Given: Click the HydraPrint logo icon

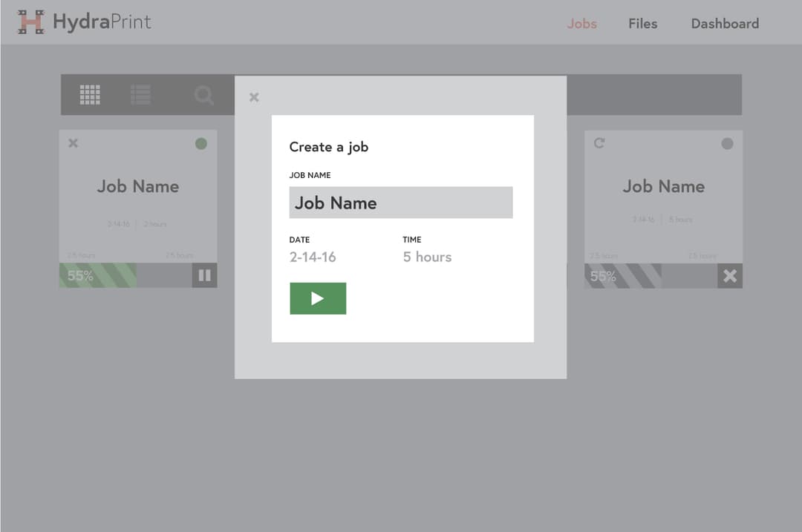Looking at the screenshot, I should click(x=31, y=22).
